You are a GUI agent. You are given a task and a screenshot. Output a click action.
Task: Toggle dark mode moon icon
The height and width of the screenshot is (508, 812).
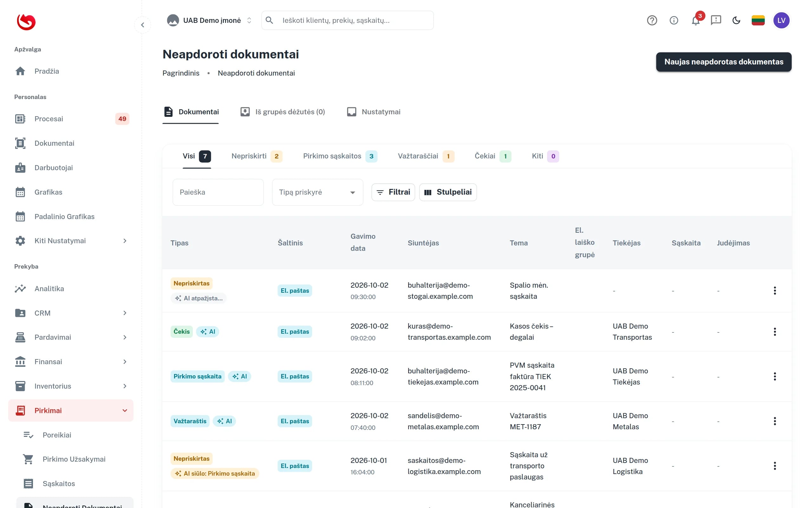pyautogui.click(x=736, y=21)
